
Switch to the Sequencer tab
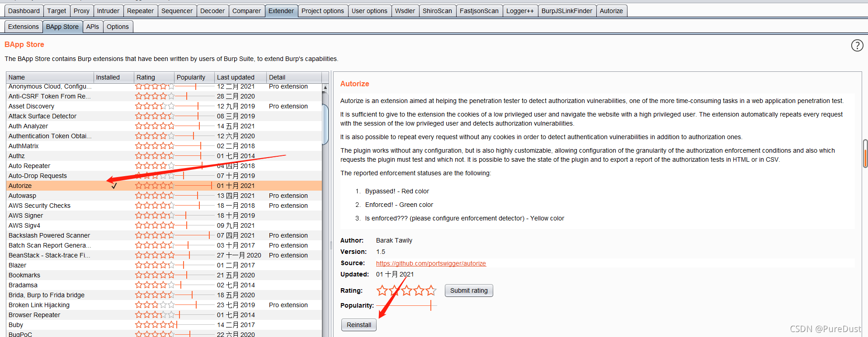(177, 11)
